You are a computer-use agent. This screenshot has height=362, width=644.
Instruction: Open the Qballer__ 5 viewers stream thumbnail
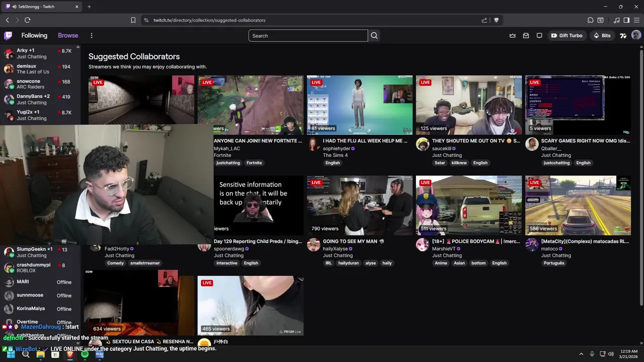(x=578, y=105)
